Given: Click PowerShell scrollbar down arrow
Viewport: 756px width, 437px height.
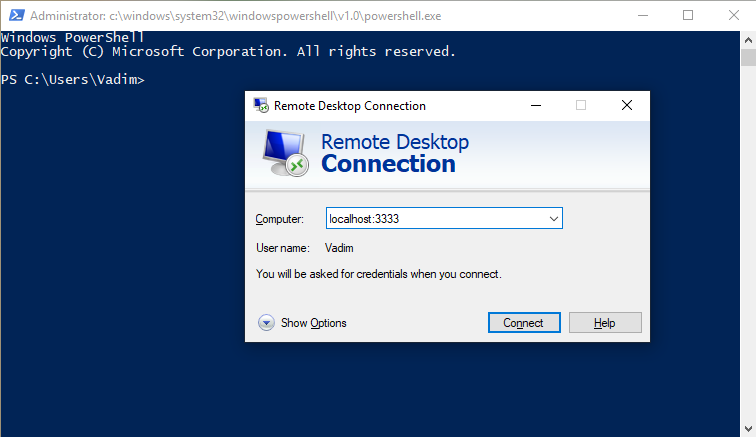Looking at the screenshot, I should click(748, 428).
